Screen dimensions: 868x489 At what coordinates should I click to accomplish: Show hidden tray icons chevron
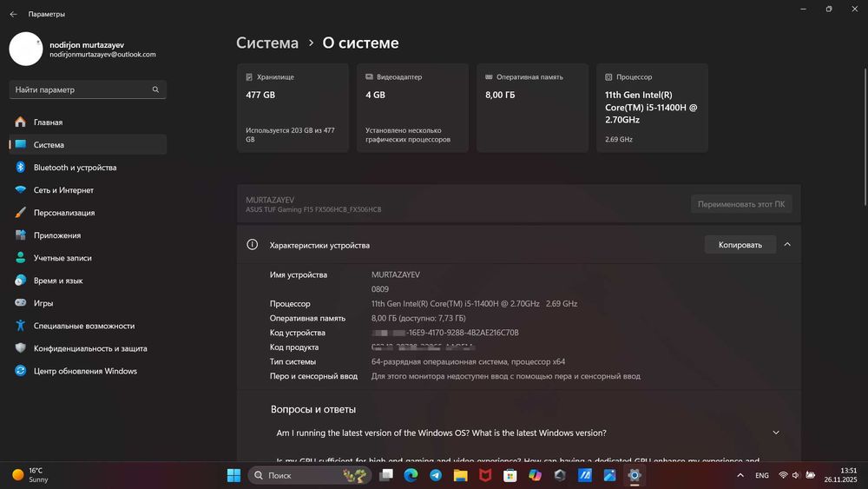[x=740, y=475]
